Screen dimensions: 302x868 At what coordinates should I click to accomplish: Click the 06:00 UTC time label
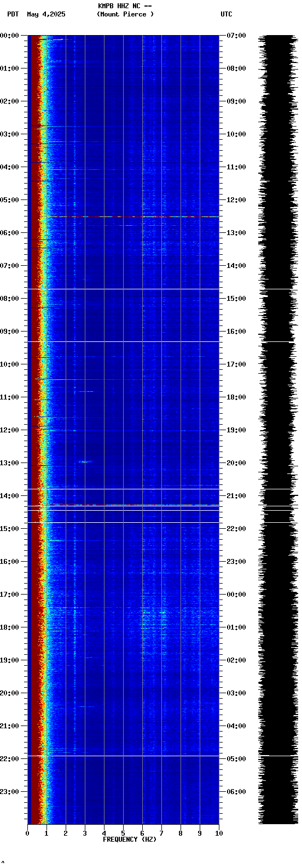pyautogui.click(x=236, y=792)
